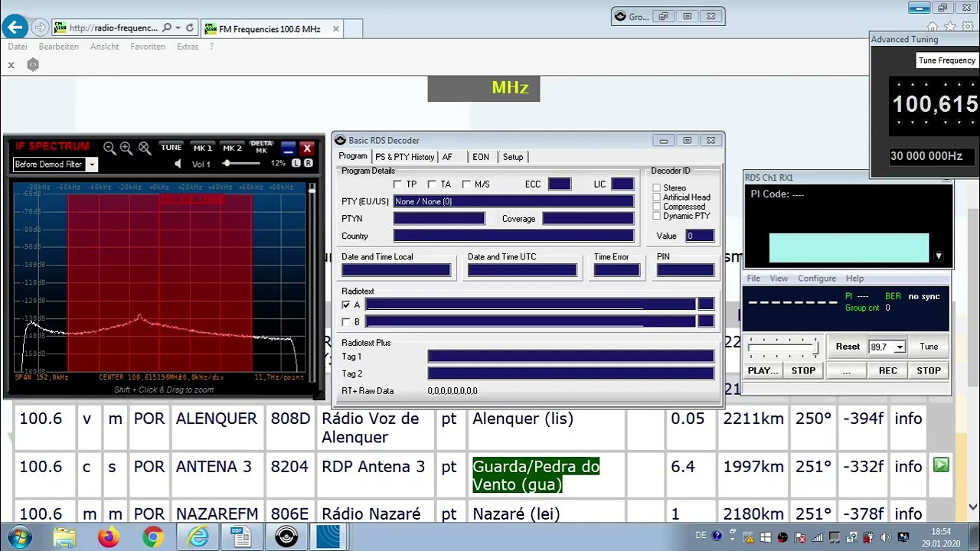
Task: Reset zoom in IF Spectrum panel
Action: tap(144, 148)
